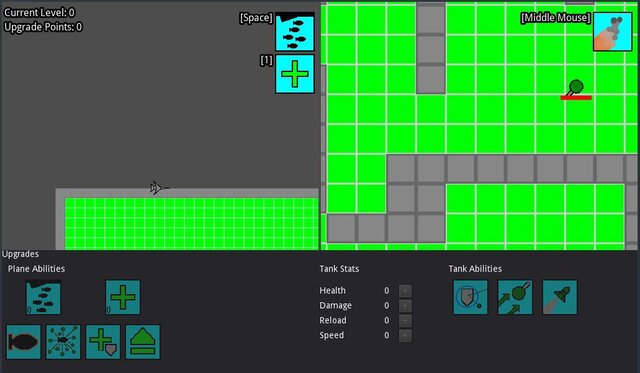Upgrade the carpet bombing plane ability
Screen dimensions: 640x373
pos(43,297)
